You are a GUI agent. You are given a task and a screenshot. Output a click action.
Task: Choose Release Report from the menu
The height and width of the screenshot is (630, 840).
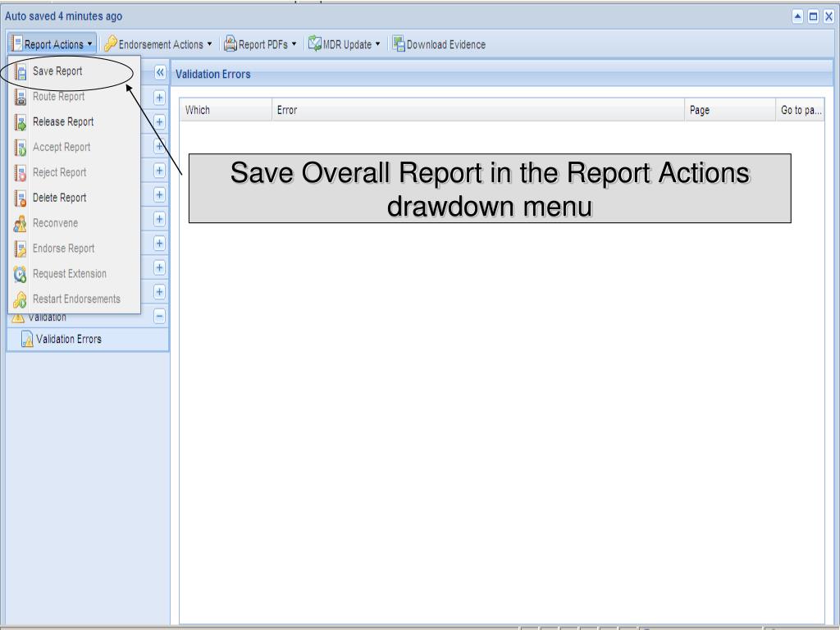[x=74, y=122]
